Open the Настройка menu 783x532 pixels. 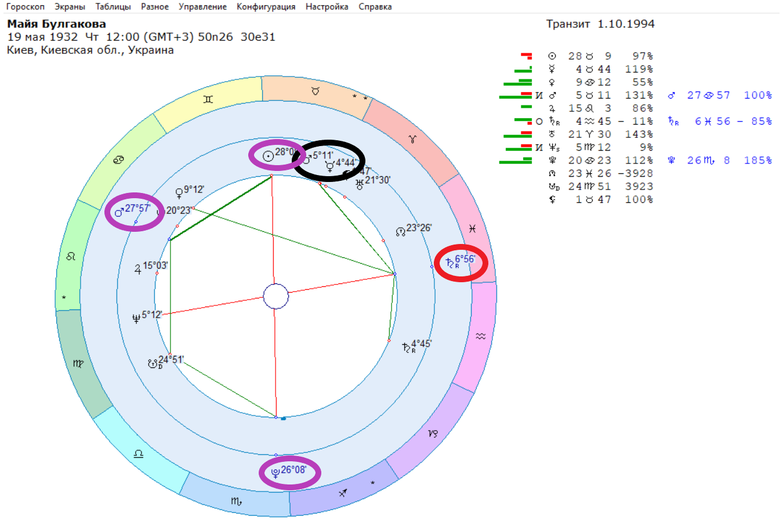(327, 7)
